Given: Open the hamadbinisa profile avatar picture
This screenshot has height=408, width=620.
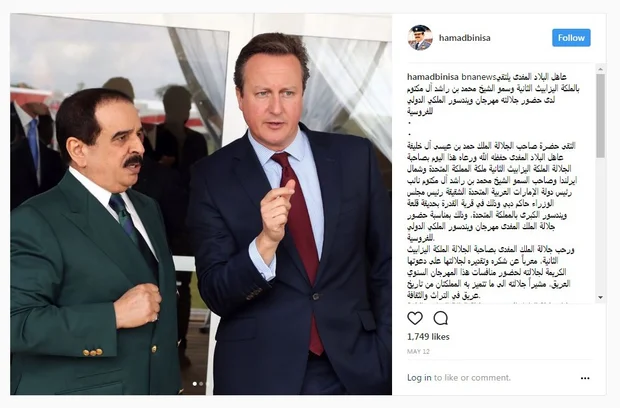Looking at the screenshot, I should 420,38.
